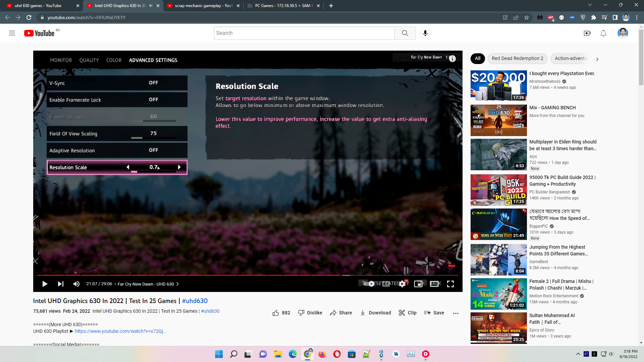Share the video
This screenshot has height=362, width=644.
[341, 313]
